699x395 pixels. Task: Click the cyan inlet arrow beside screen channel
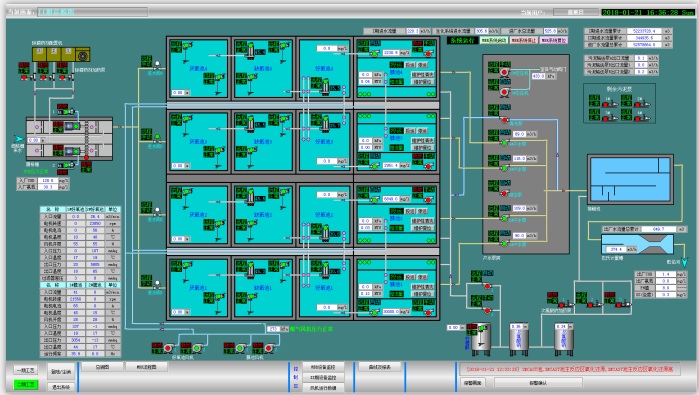[x=18, y=139]
